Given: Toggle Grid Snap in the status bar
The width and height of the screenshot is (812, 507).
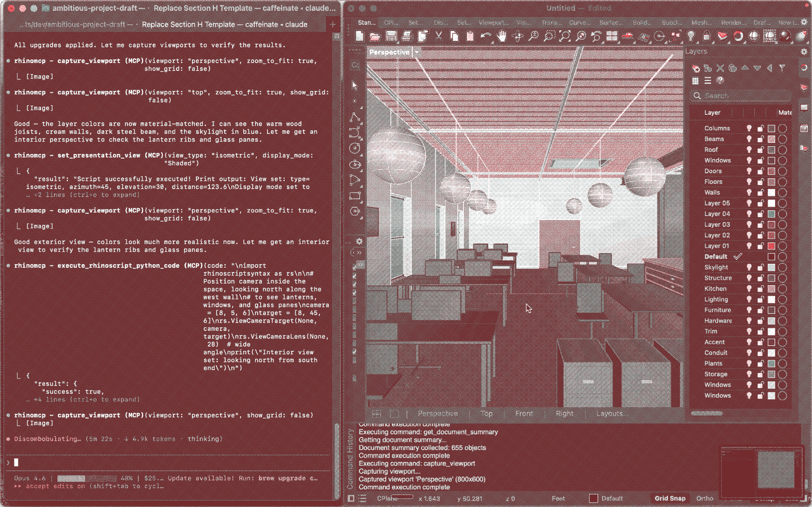Looking at the screenshot, I should coord(670,498).
